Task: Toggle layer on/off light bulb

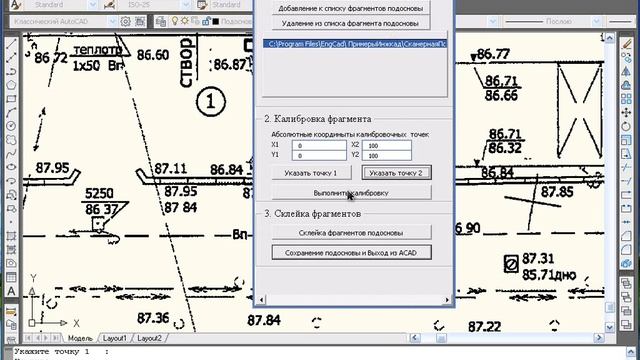Action: (x=175, y=21)
